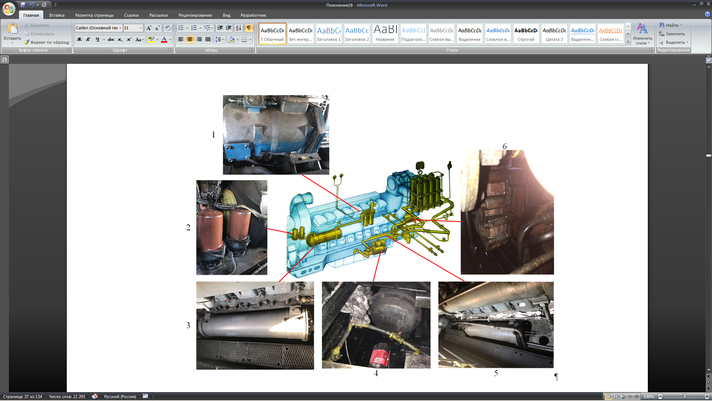Switch to the Вставка ribbon tab
The height and width of the screenshot is (401, 712).
coord(58,16)
